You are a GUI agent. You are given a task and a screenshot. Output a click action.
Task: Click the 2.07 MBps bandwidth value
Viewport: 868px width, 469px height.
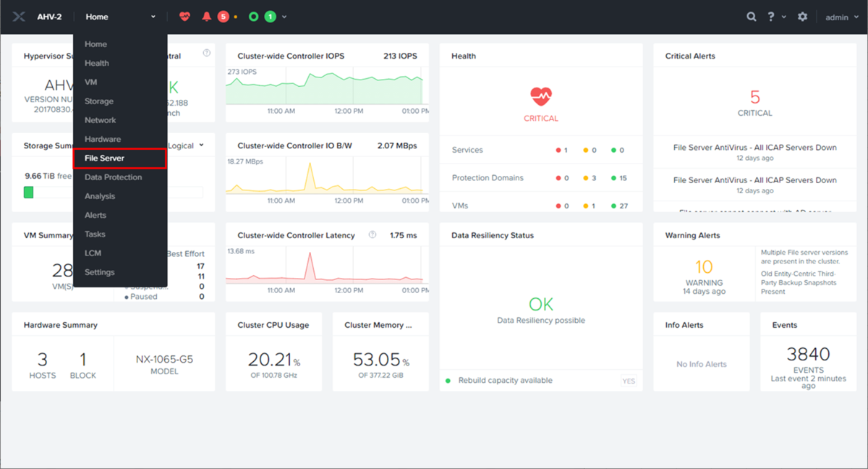click(x=397, y=145)
